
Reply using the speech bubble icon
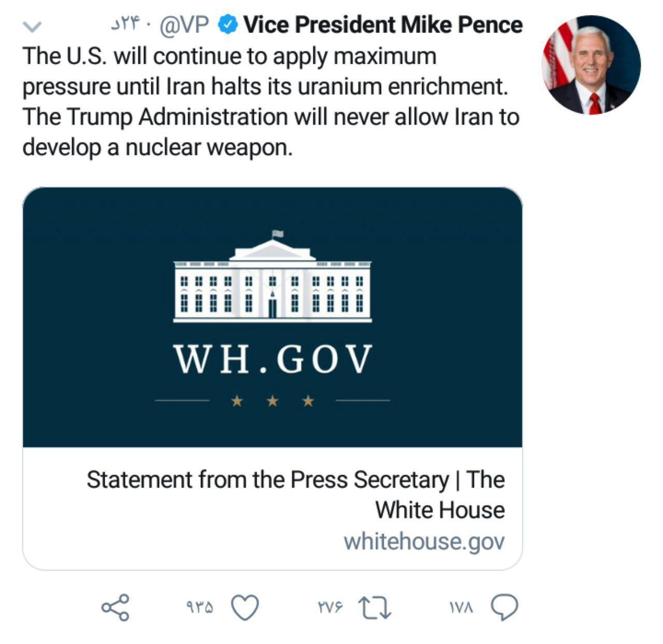point(504,607)
